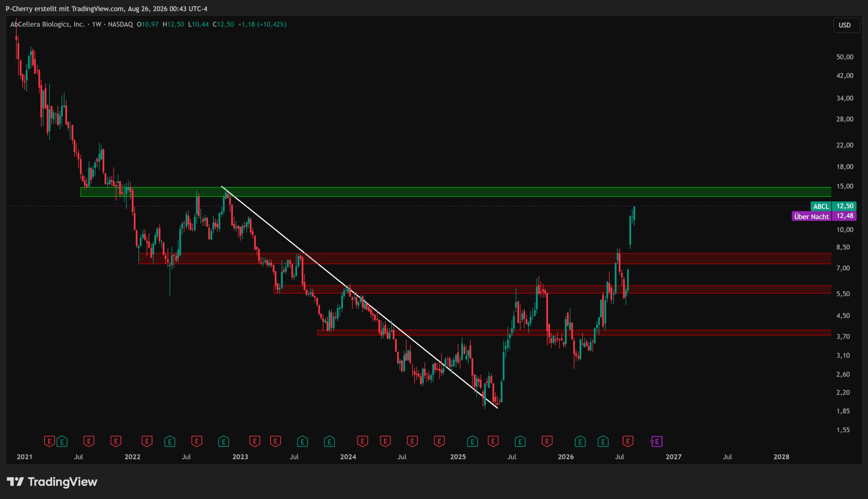
Task: Click the 2023 time axis label
Action: pyautogui.click(x=240, y=457)
